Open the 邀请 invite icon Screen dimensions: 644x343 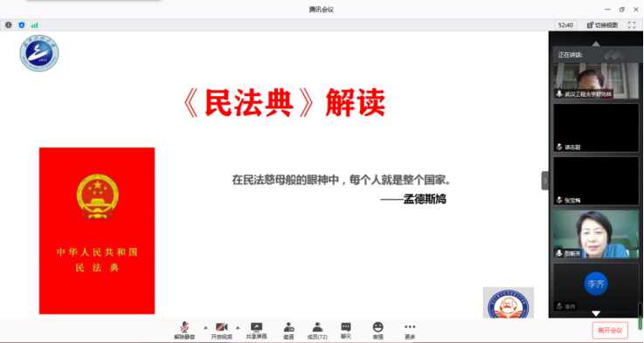tap(288, 331)
